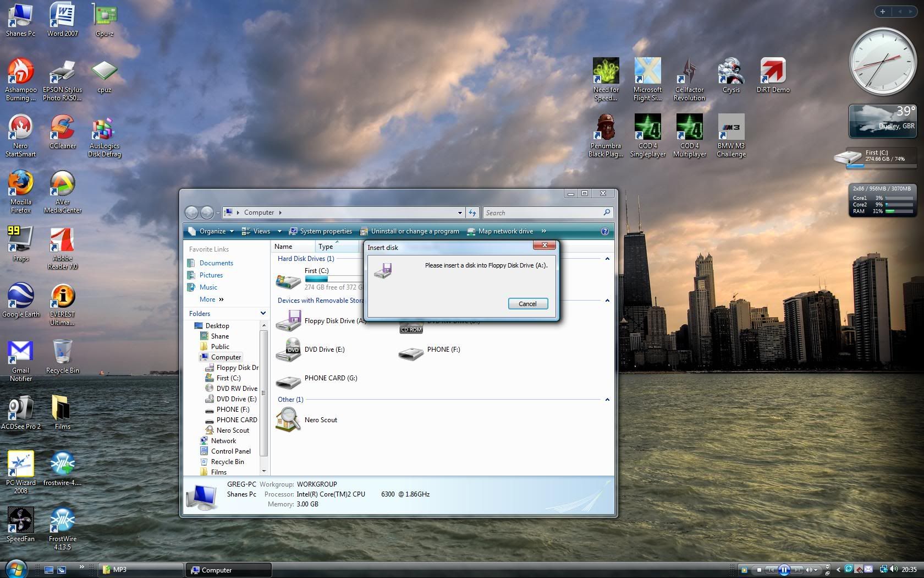Cancel the Insert disk dialog
This screenshot has width=924, height=578.
[527, 304]
